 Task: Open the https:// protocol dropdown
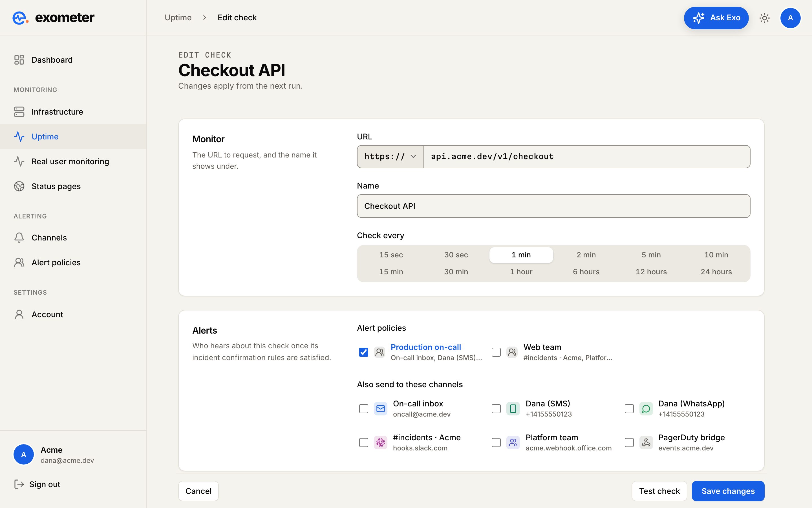click(390, 157)
